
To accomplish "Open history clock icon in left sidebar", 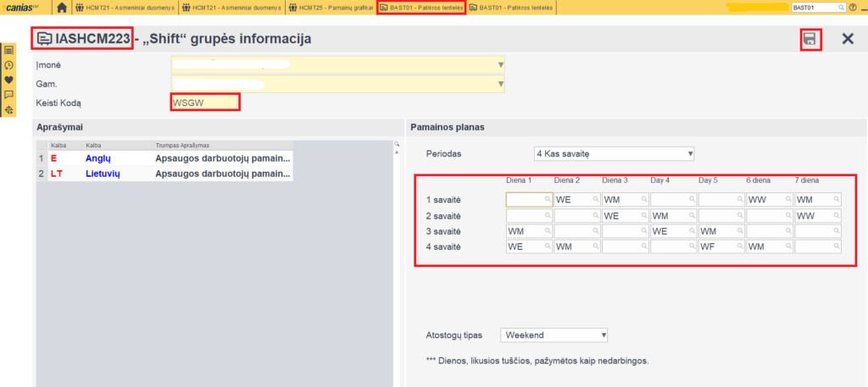I will [9, 65].
